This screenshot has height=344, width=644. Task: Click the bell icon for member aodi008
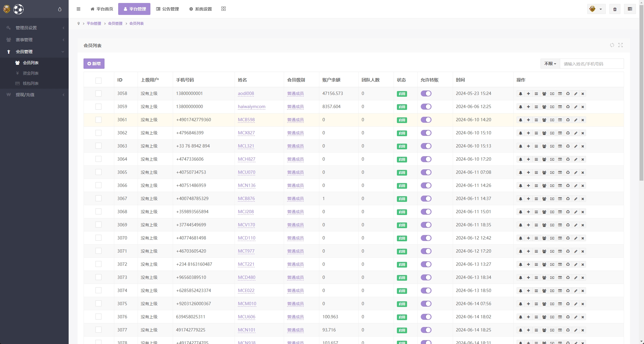520,94
